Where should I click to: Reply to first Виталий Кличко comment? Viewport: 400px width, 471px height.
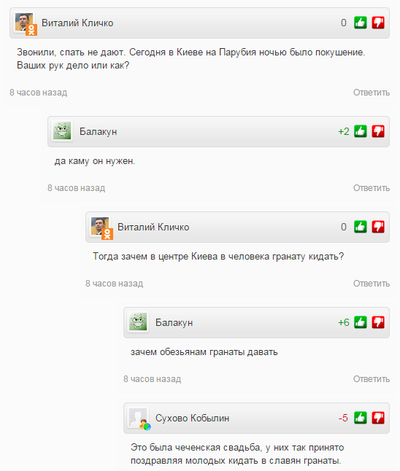pyautogui.click(x=371, y=92)
